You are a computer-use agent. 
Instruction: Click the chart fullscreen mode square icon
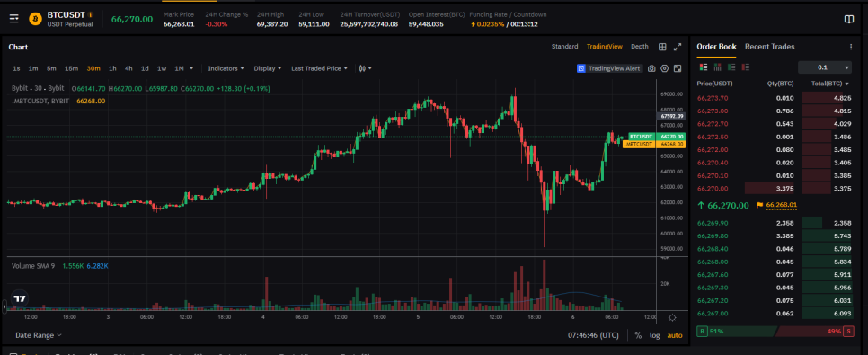[677, 68]
